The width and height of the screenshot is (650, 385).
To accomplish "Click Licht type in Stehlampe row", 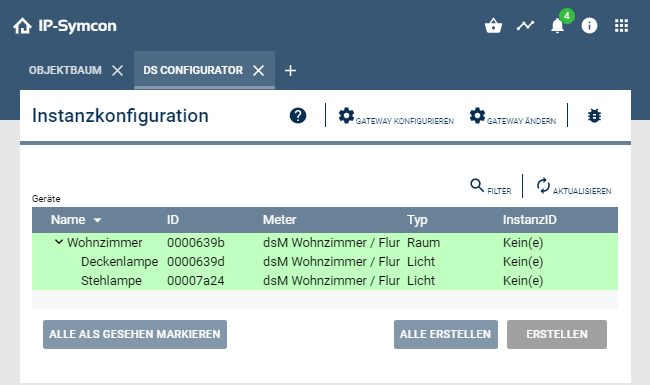I will point(421,281).
